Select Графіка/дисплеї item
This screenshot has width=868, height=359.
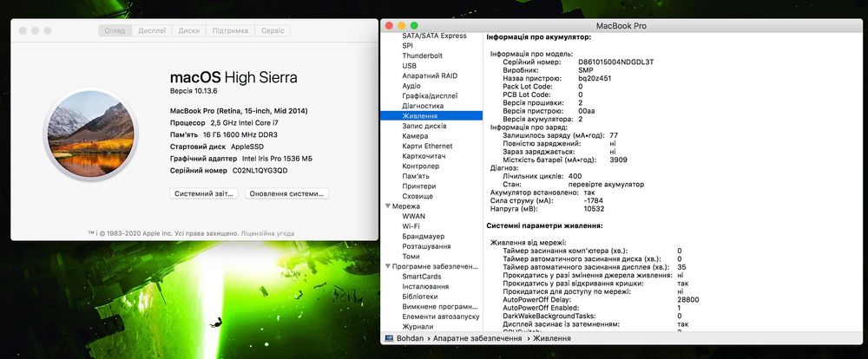(x=430, y=95)
